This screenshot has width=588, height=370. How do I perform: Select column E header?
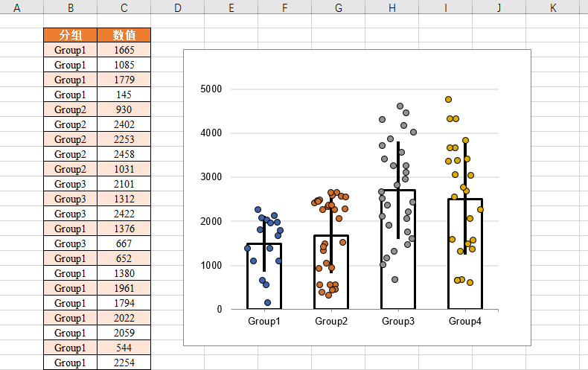(231, 7)
